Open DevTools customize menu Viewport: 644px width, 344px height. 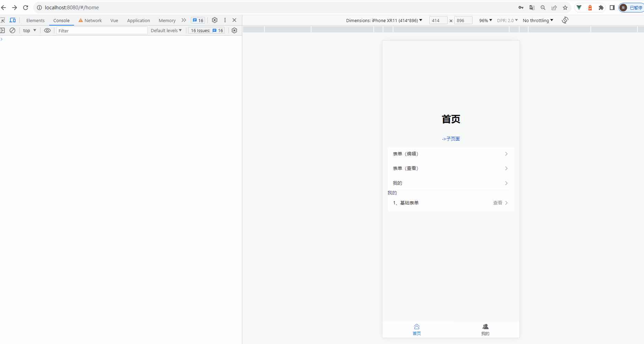coord(225,20)
